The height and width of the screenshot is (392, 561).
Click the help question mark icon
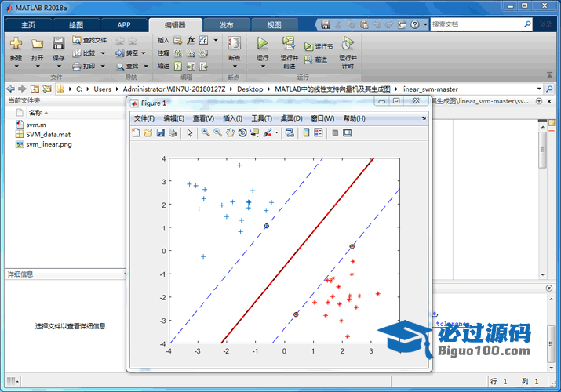click(x=414, y=24)
